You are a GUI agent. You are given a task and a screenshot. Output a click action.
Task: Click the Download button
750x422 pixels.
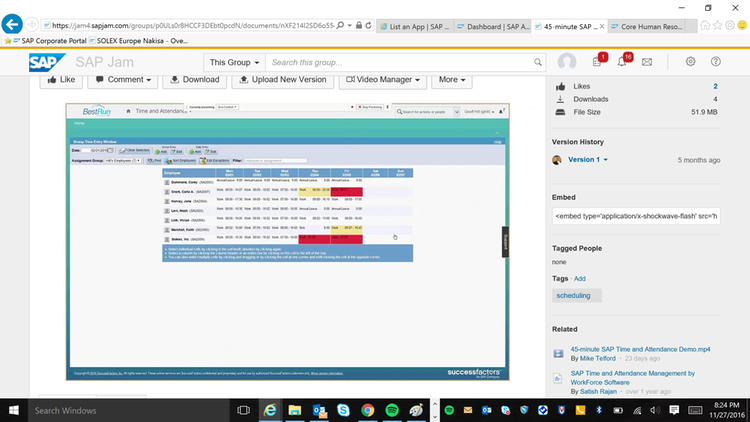pos(195,79)
